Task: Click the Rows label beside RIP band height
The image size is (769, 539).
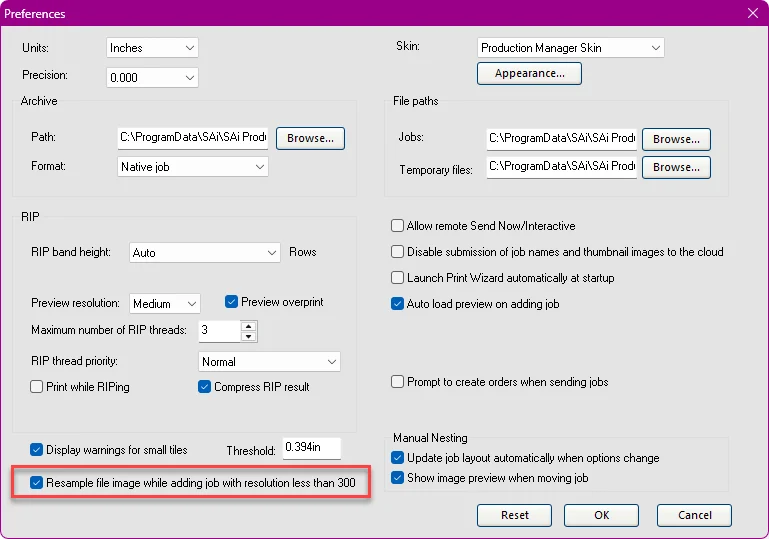Action: pos(303,252)
